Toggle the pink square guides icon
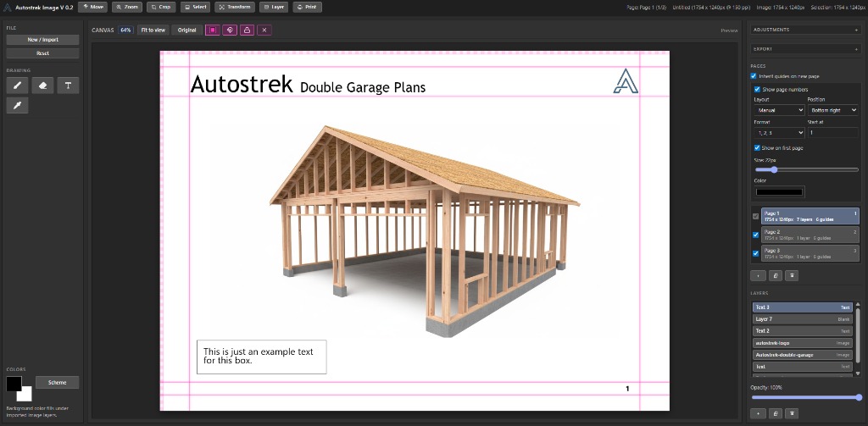This screenshot has height=426, width=868. [213, 30]
